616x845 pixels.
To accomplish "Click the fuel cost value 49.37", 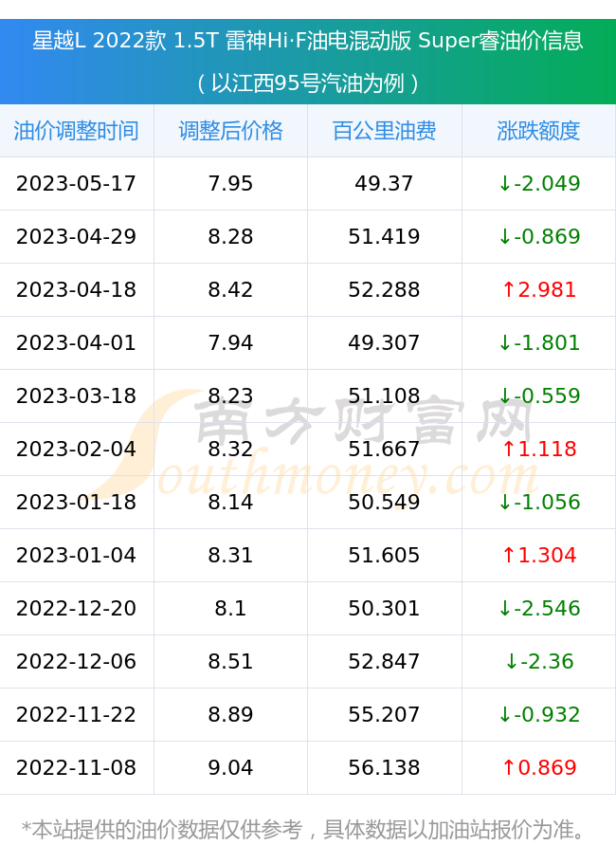I will (x=384, y=183).
